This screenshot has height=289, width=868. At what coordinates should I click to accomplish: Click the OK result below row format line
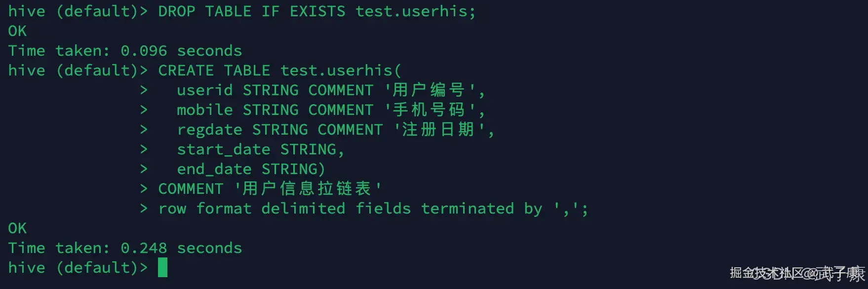coord(17,228)
